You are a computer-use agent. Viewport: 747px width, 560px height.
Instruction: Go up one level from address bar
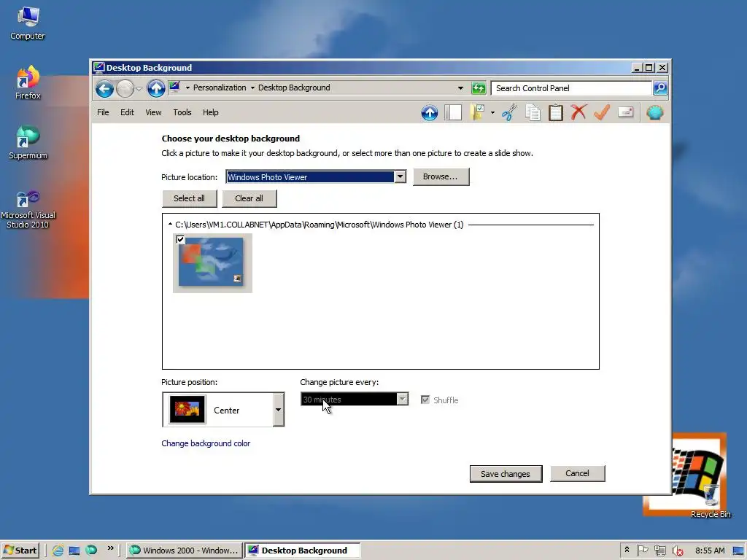pos(156,88)
